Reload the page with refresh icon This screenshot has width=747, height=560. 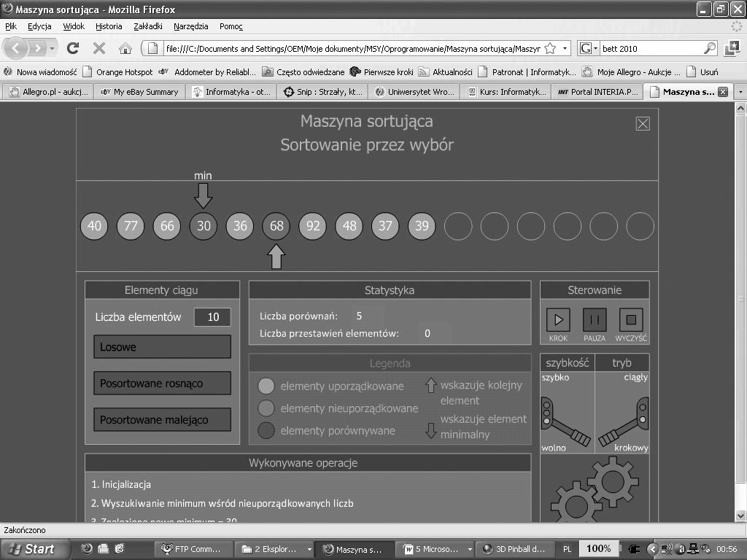[x=73, y=48]
